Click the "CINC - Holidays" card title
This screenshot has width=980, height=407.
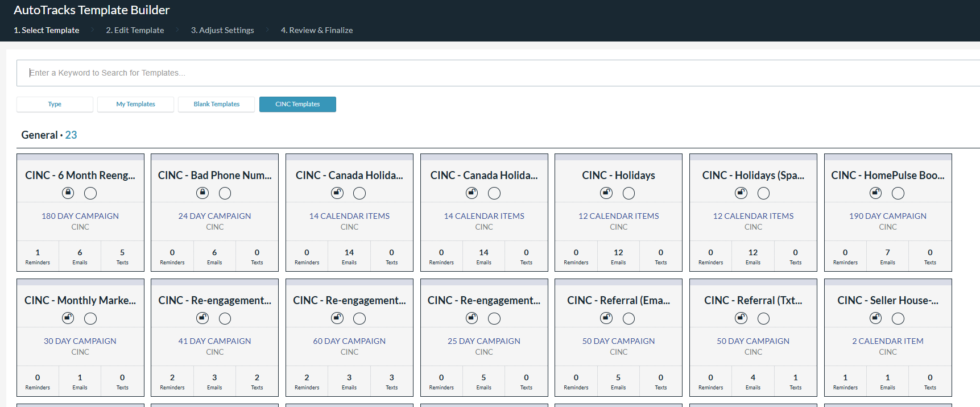[x=618, y=175]
